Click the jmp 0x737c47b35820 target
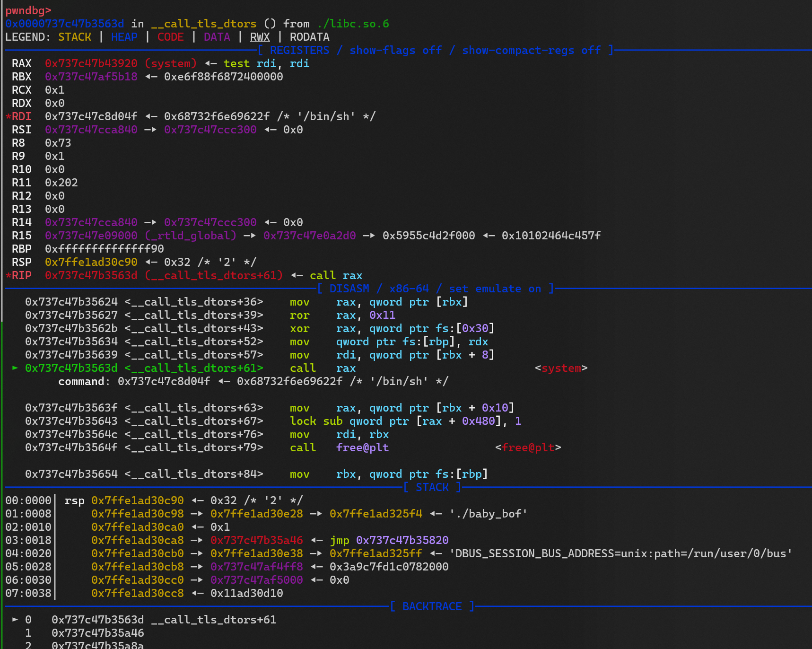Image resolution: width=812 pixels, height=649 pixels. [402, 540]
